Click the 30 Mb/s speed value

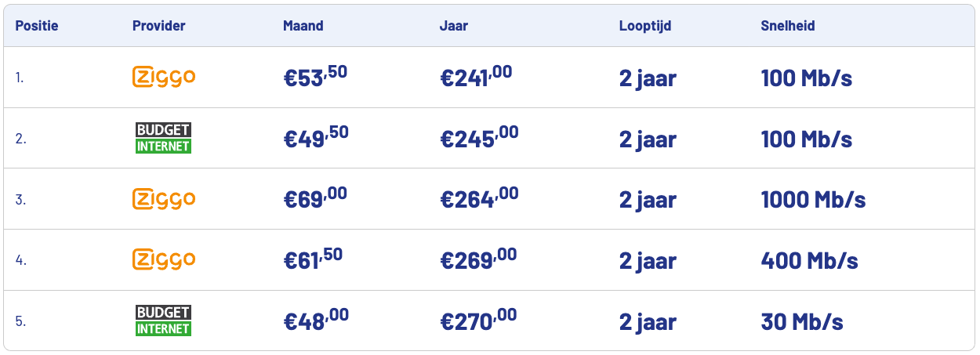(x=802, y=321)
